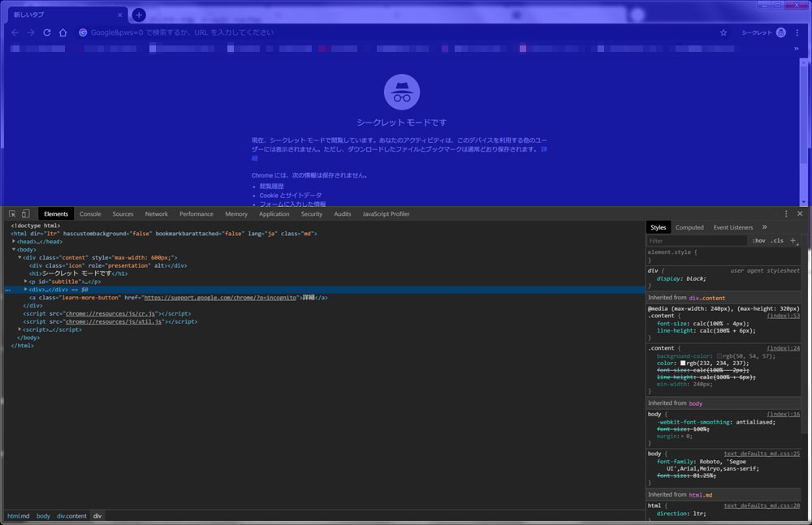Open (index):24 source link
The width and height of the screenshot is (812, 525).
(x=783, y=348)
